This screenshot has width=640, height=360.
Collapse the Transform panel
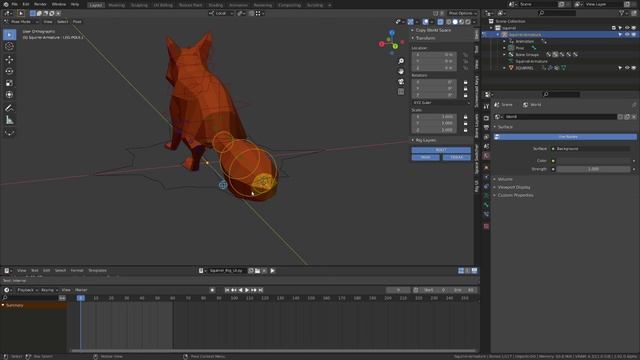coord(425,38)
